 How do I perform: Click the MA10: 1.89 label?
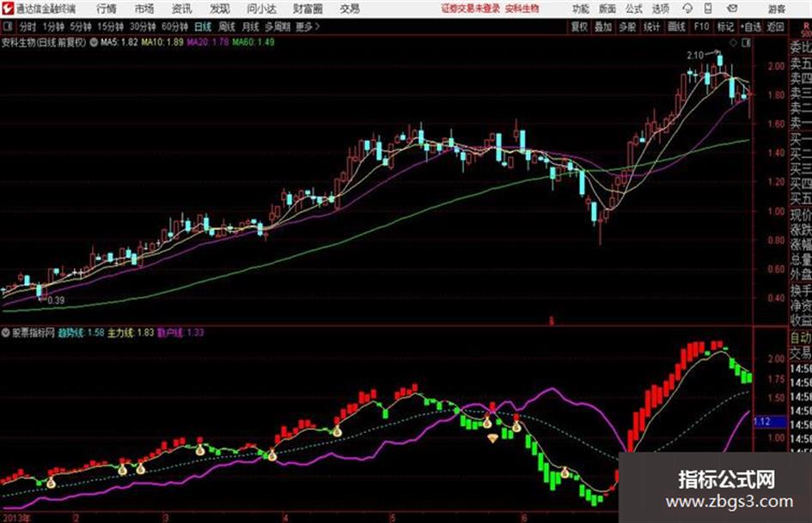[x=162, y=42]
